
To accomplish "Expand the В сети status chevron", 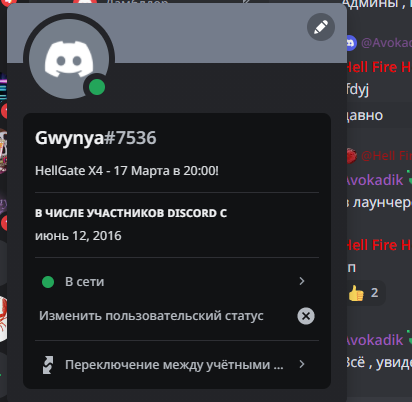I will coord(302,281).
